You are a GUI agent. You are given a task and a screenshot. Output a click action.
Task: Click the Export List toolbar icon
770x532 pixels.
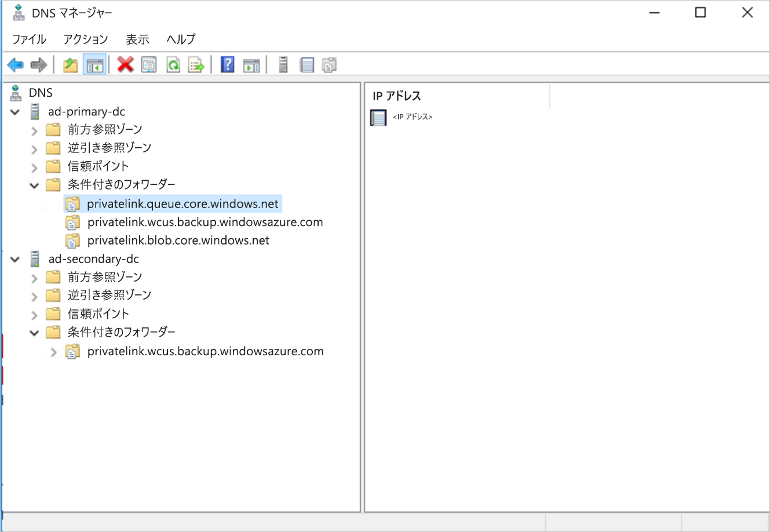[x=197, y=64]
